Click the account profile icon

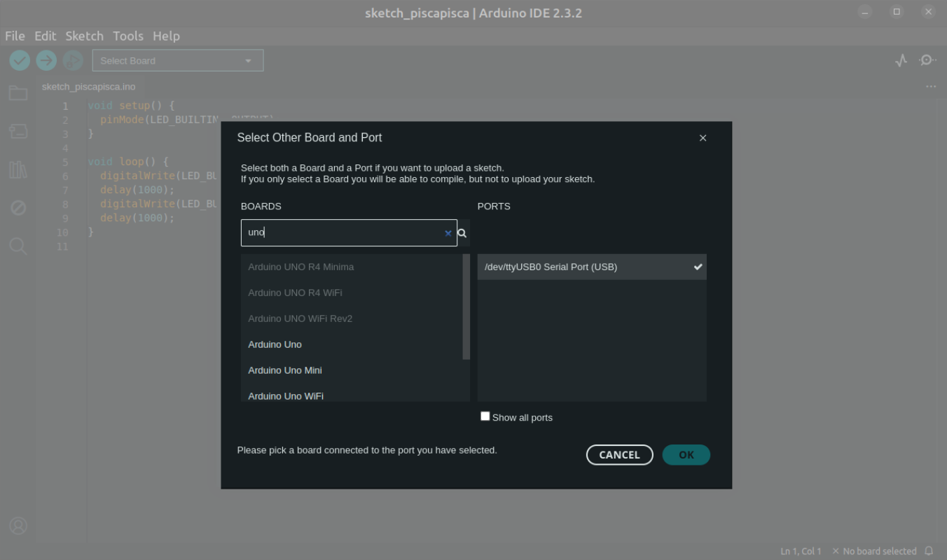pos(18,526)
